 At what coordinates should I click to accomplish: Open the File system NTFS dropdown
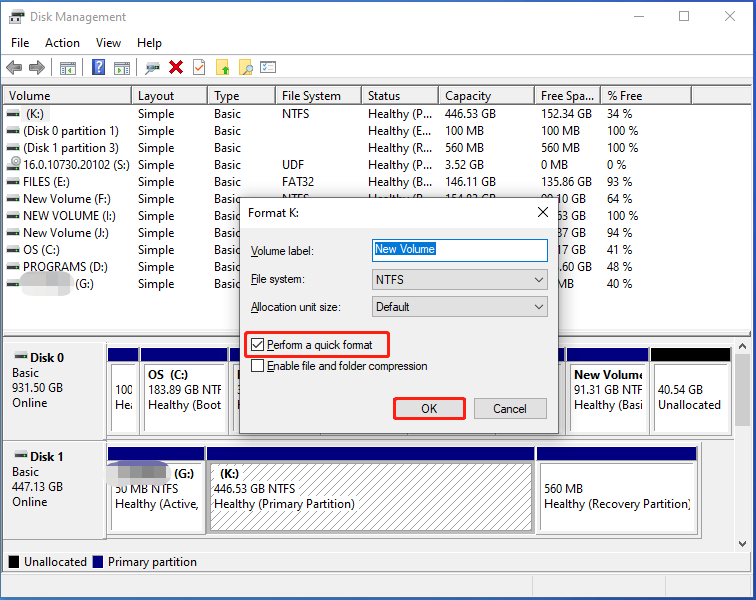[x=459, y=280]
